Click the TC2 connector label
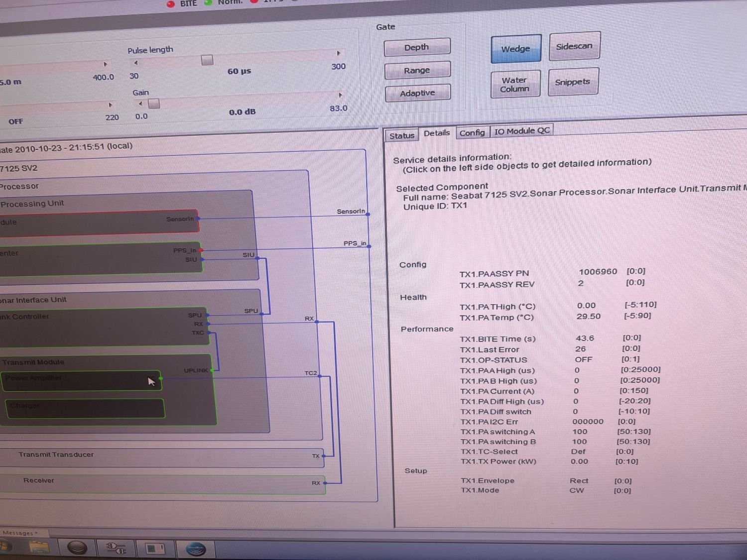Viewport: 747px width, 560px height. point(311,373)
